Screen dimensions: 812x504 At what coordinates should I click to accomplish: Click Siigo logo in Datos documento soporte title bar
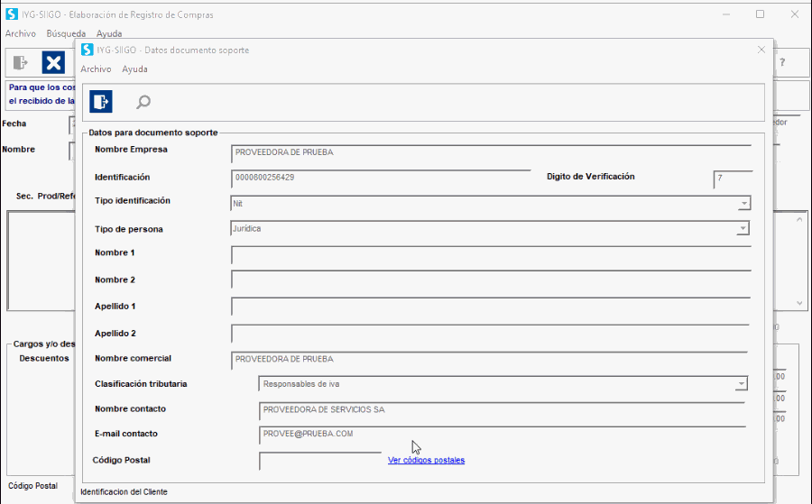click(x=87, y=50)
